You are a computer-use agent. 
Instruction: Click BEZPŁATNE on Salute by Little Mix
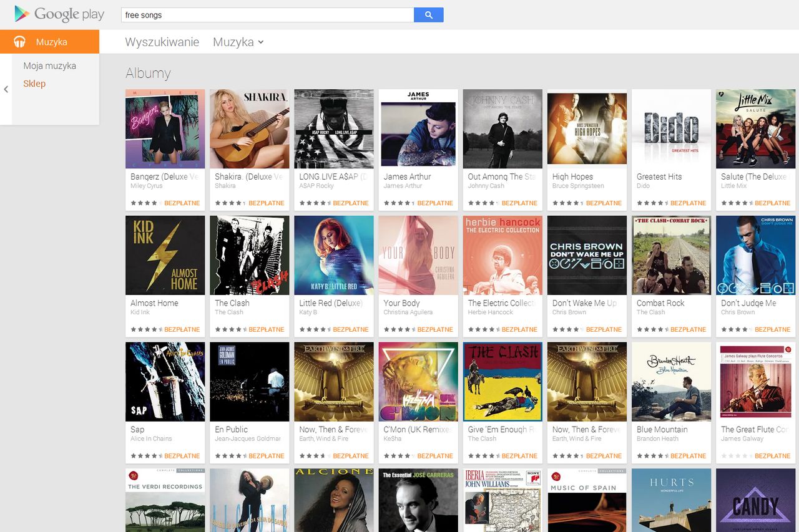(773, 203)
